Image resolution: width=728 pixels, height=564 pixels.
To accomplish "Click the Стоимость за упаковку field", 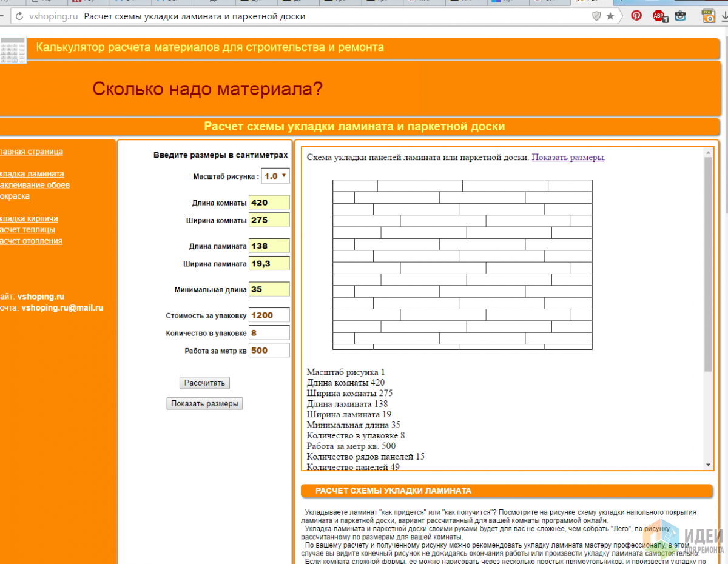I will tap(269, 315).
